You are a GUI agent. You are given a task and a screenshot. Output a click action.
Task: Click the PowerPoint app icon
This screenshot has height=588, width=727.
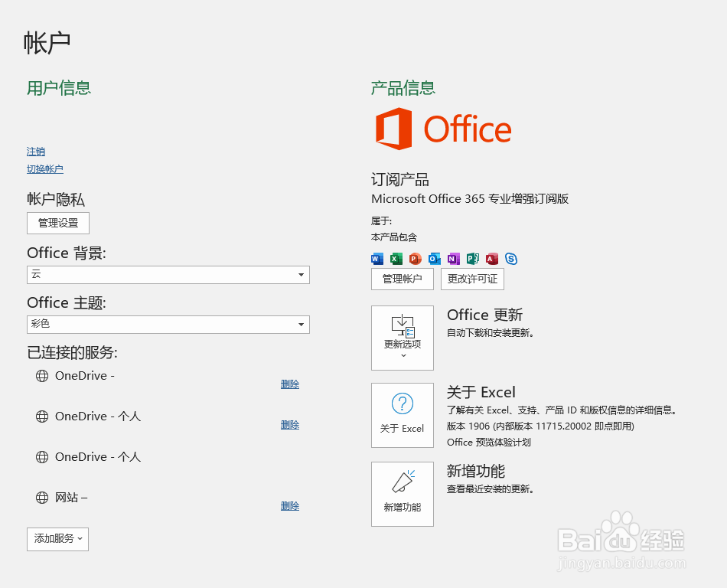416,259
